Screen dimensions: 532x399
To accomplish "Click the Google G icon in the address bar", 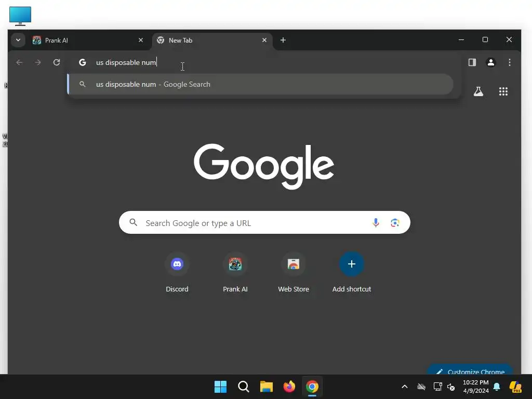I will 83,62.
